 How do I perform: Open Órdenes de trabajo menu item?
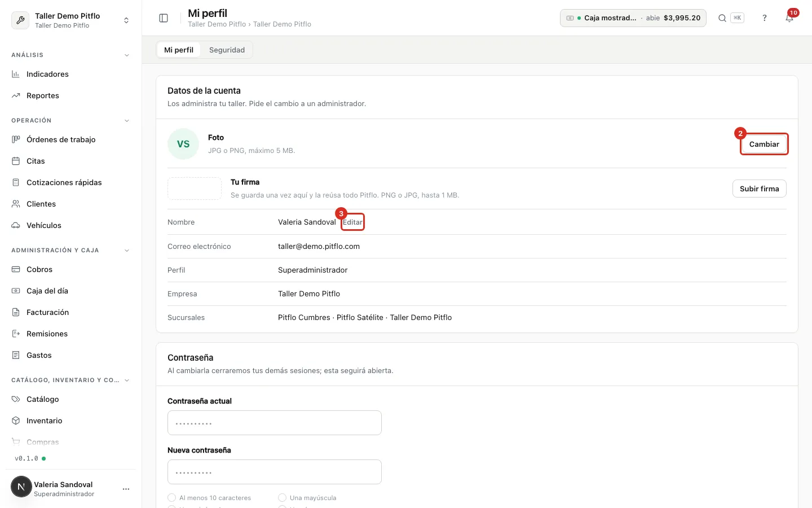coord(71,139)
